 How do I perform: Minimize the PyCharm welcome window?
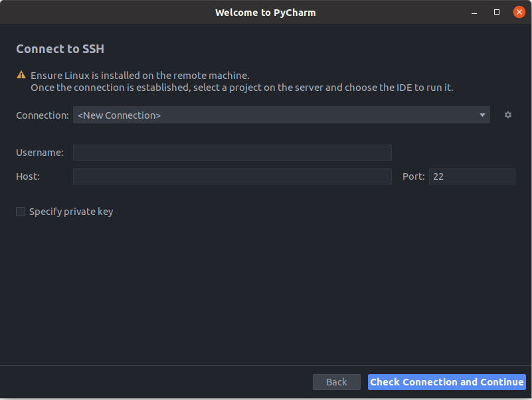click(x=474, y=13)
